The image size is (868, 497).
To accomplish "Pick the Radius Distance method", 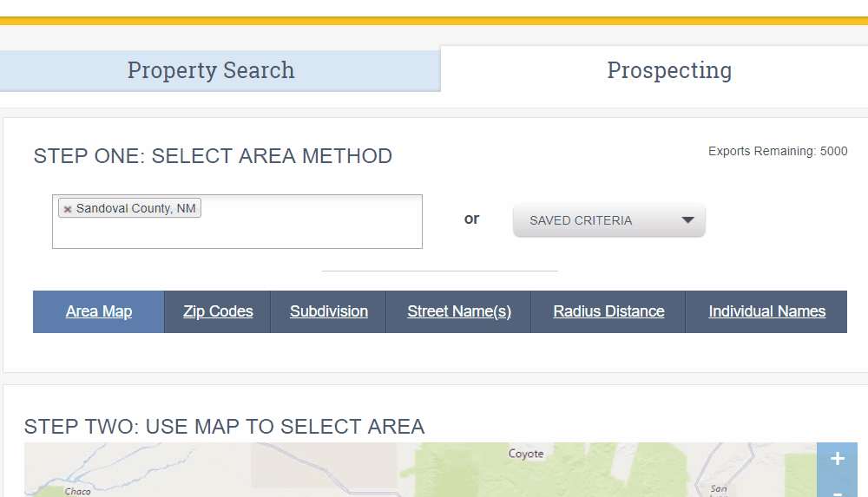I will click(x=608, y=311).
